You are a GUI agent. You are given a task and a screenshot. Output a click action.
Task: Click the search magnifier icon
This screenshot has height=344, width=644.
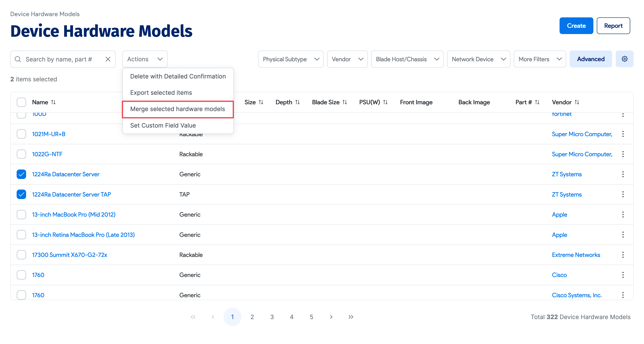click(18, 59)
